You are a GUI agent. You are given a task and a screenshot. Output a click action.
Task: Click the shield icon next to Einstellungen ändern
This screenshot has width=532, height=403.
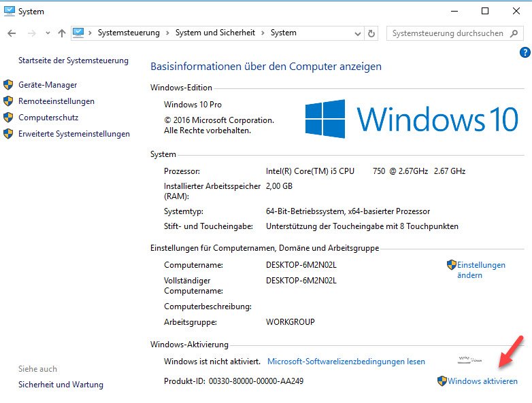pyautogui.click(x=452, y=265)
